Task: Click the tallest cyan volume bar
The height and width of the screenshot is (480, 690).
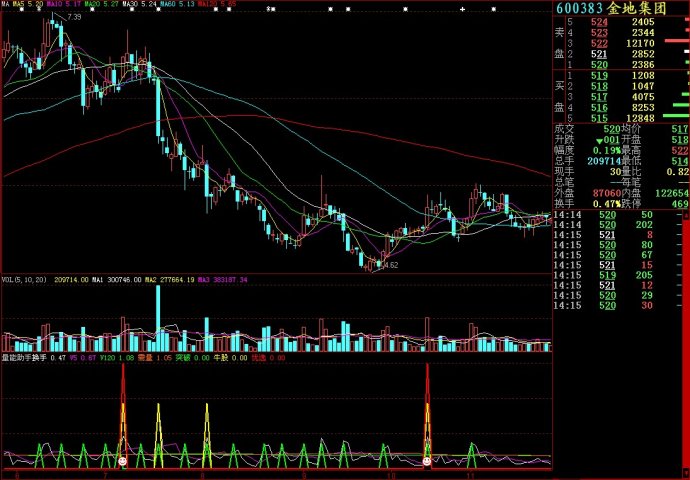Action: [158, 318]
